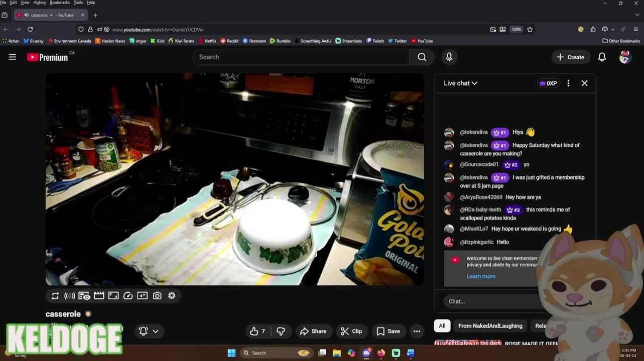
Task: Save the video to a playlist
Action: click(389, 331)
